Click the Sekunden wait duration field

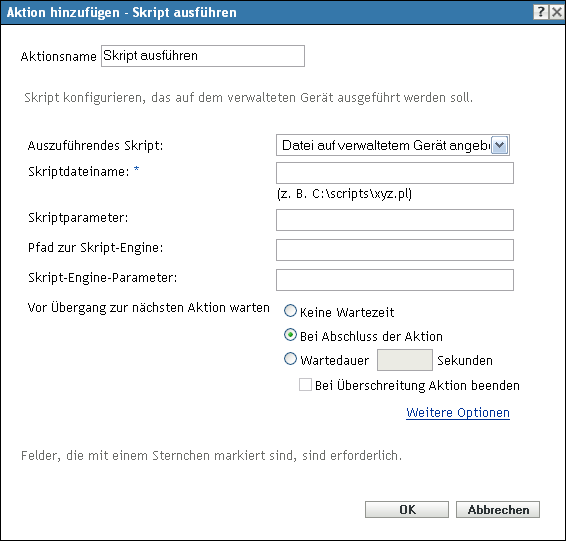coord(405,360)
